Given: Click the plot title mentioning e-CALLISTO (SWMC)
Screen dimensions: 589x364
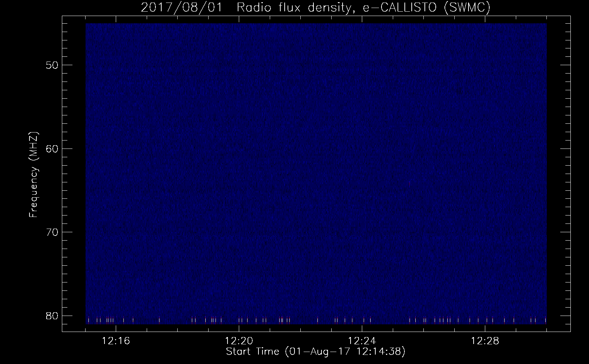Looking at the screenshot, I should pyautogui.click(x=316, y=8).
